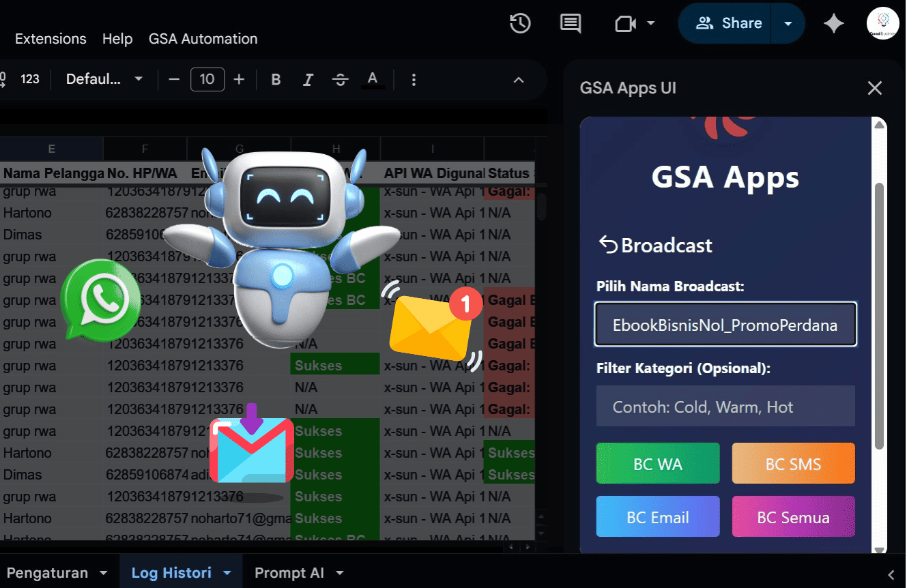Viewport: 907px width, 588px height.
Task: Click the BC Semua button
Action: [793, 517]
